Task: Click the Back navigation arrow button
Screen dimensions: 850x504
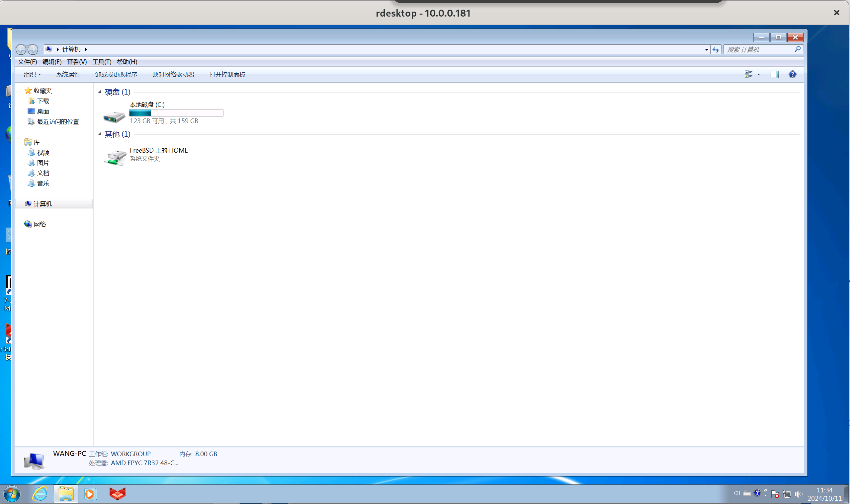Action: 21,49
